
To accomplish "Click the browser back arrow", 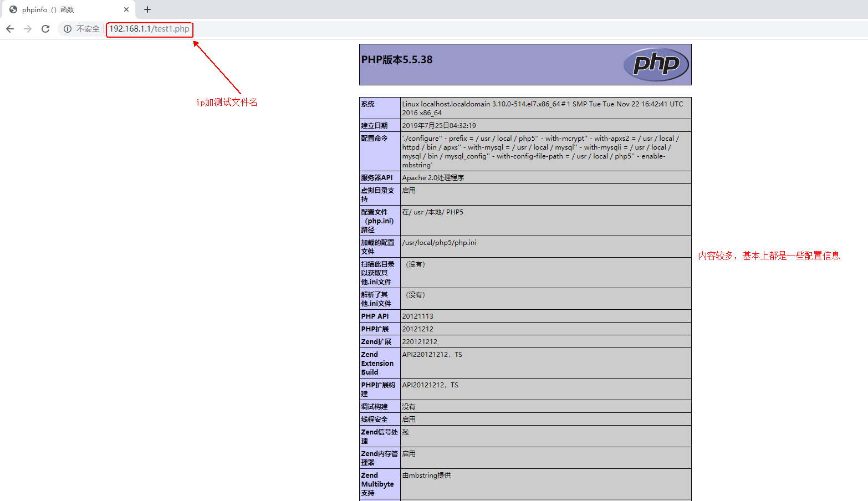I will (10, 29).
